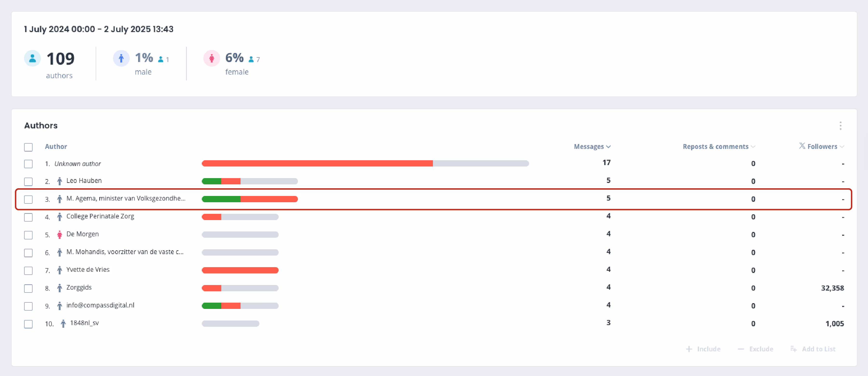Check the College Perinatale Zorg checkbox
This screenshot has height=376, width=868.
point(28,217)
